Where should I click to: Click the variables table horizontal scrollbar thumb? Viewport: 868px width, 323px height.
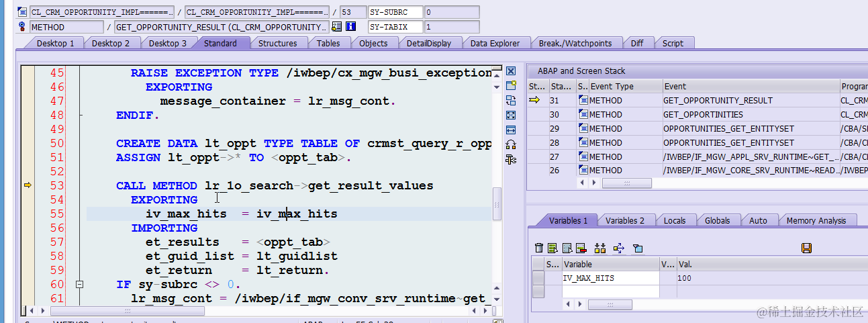610,304
